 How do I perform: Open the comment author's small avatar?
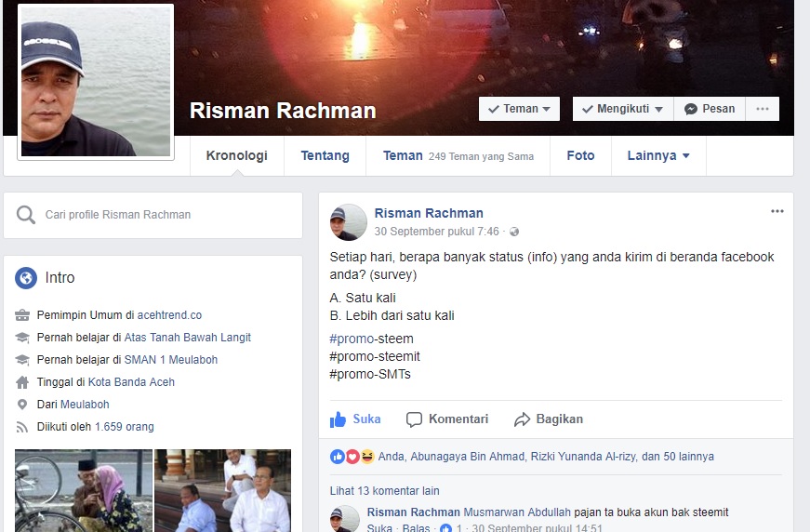[345, 519]
